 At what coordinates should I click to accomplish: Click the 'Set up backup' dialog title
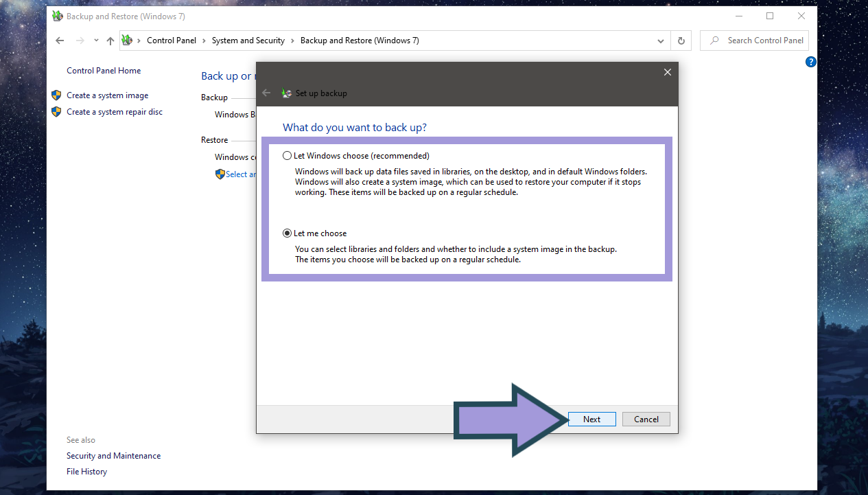click(321, 93)
